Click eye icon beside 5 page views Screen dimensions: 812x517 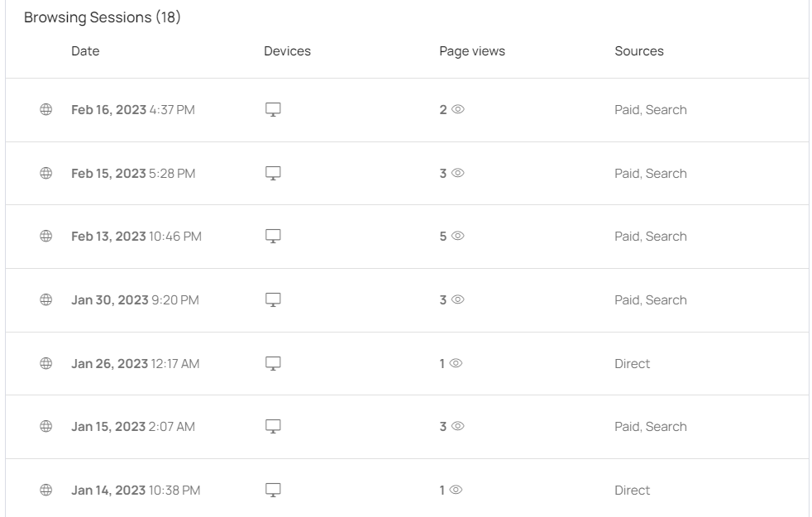[x=458, y=237]
